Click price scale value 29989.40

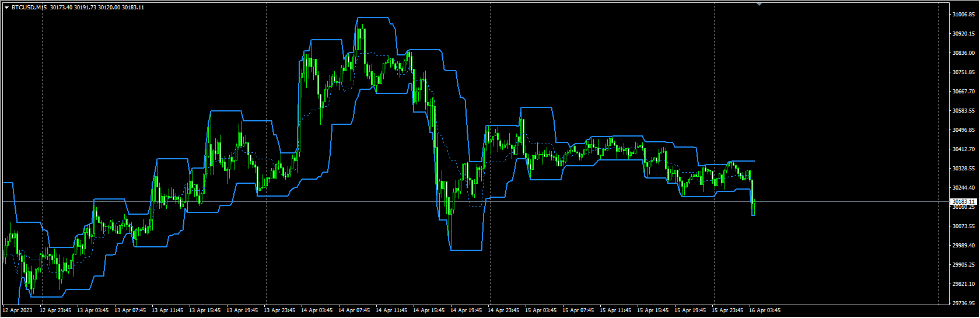point(964,246)
